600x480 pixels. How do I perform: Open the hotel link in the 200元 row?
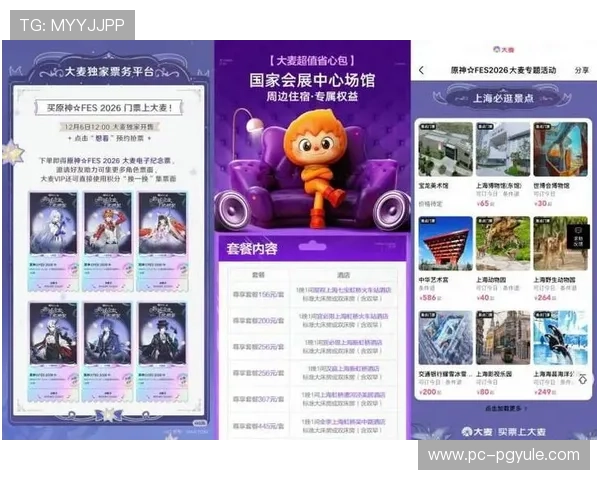343,317
